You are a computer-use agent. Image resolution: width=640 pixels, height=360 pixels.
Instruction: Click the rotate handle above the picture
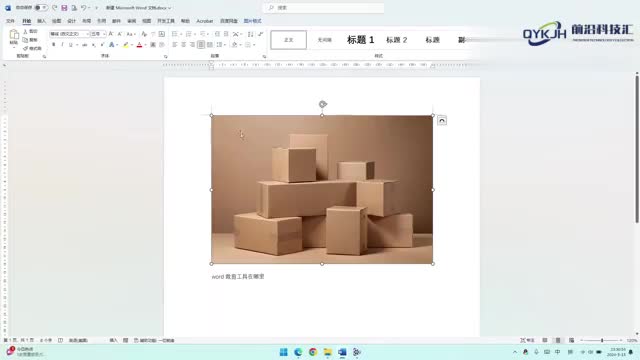pos(322,104)
